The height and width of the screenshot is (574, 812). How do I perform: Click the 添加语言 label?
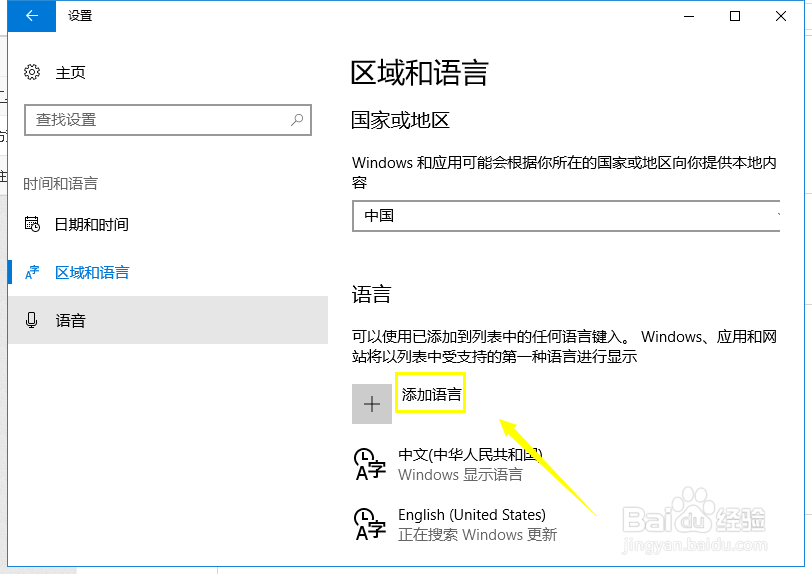pos(431,395)
